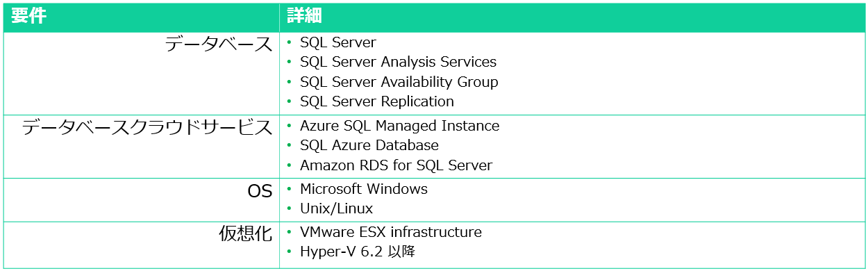Click the bullet before SQL Server
This screenshot has height=271, width=868.
pyautogui.click(x=290, y=43)
